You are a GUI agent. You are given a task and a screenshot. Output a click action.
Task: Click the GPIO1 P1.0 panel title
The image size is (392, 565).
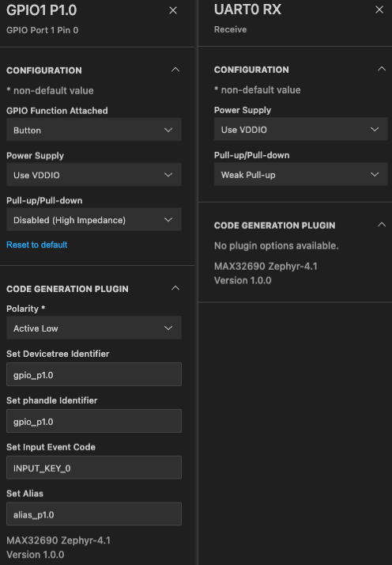pos(41,10)
